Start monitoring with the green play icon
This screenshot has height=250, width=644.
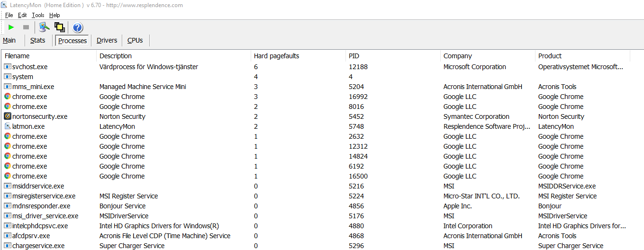pyautogui.click(x=11, y=27)
